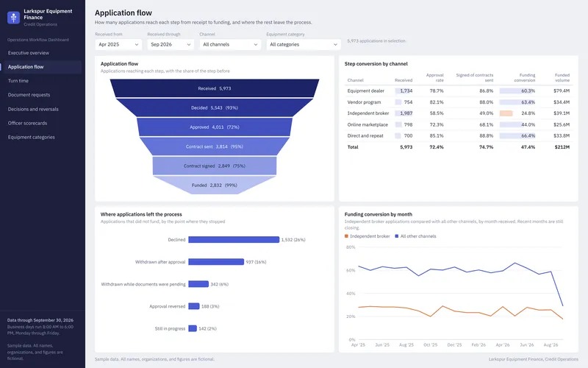Go to the Turn time page

click(18, 81)
